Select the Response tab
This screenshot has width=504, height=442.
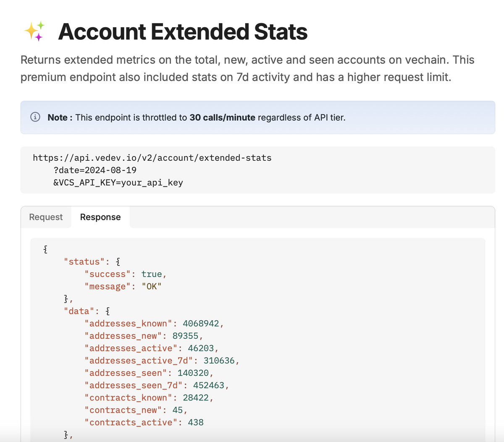click(100, 217)
